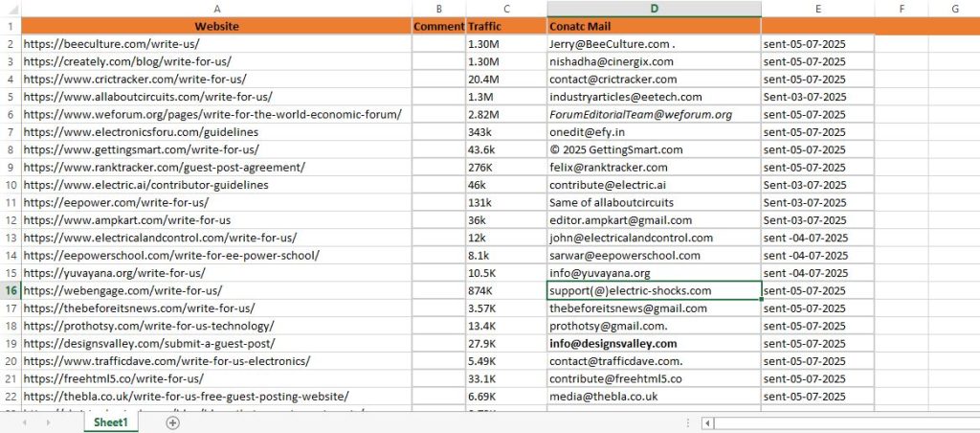Select row 16 header
The height and width of the screenshot is (433, 980).
coord(11,290)
